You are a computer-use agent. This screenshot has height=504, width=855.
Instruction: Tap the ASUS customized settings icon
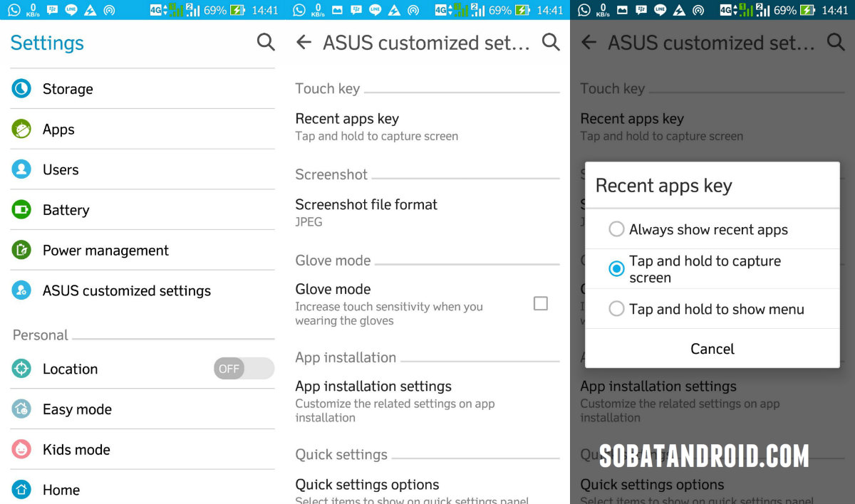pyautogui.click(x=21, y=290)
